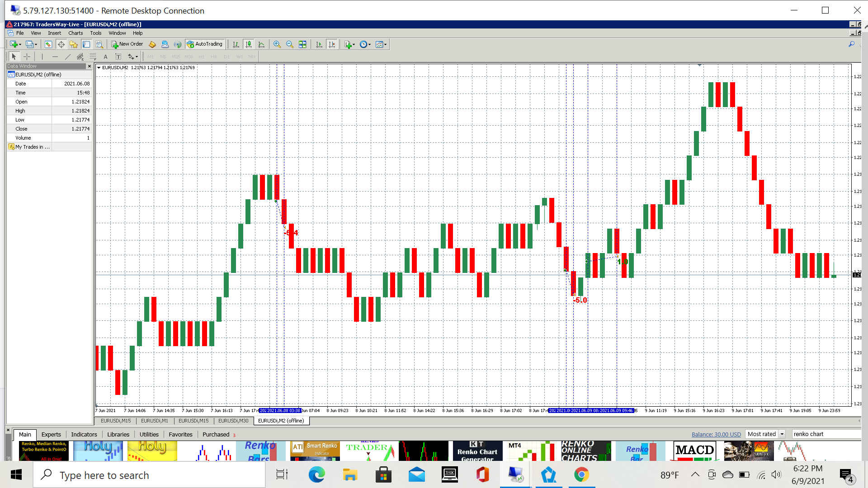Toggle the Chart Shift button
The height and width of the screenshot is (488, 868).
pos(332,44)
